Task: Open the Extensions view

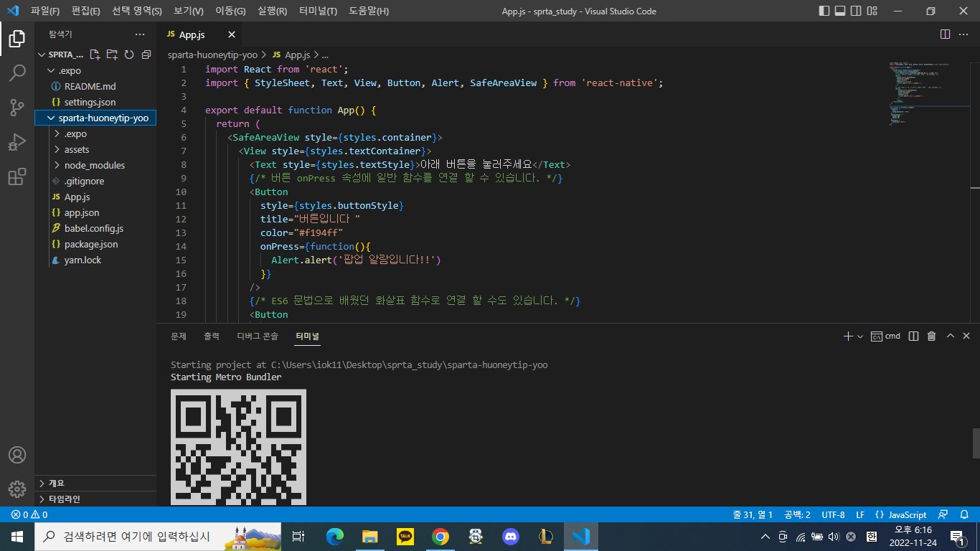Action: point(17,176)
